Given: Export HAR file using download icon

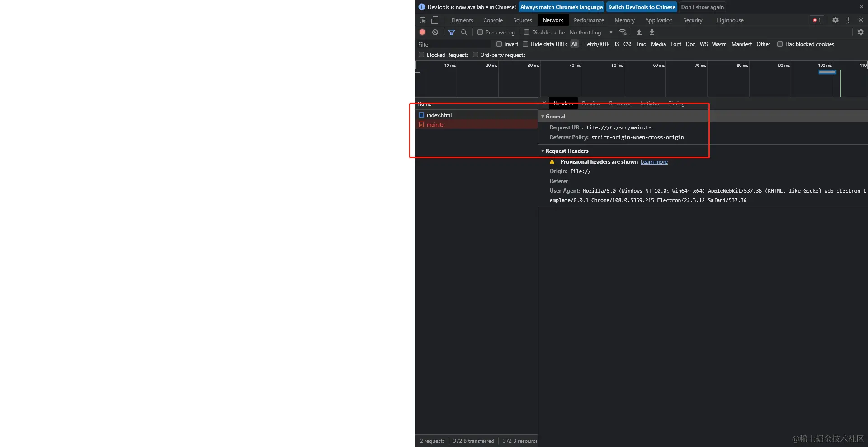Looking at the screenshot, I should point(652,32).
